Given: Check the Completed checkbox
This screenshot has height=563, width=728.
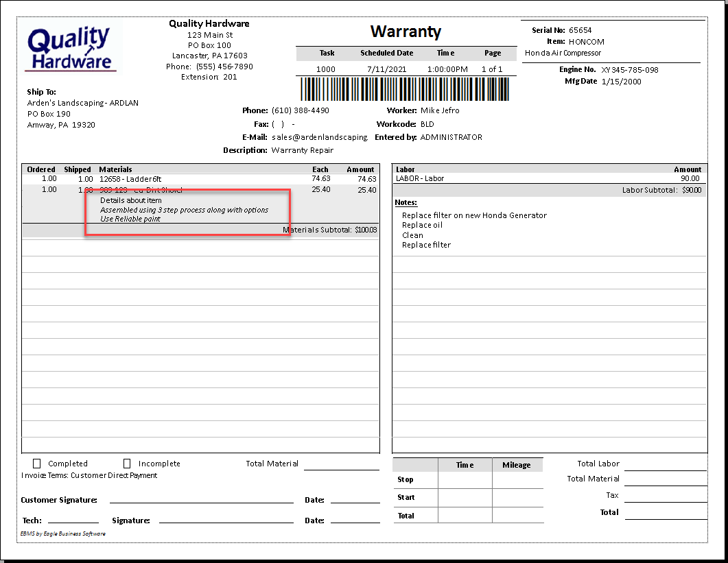Looking at the screenshot, I should tap(36, 463).
